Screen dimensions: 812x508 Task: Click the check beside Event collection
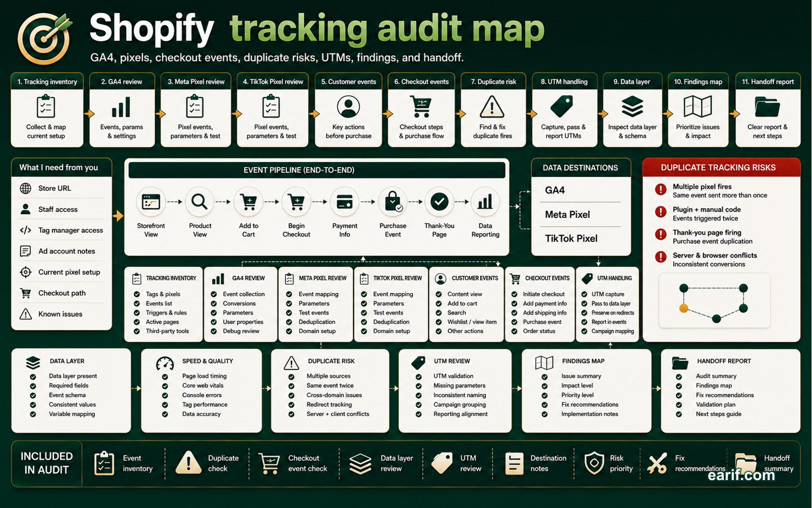pos(214,294)
